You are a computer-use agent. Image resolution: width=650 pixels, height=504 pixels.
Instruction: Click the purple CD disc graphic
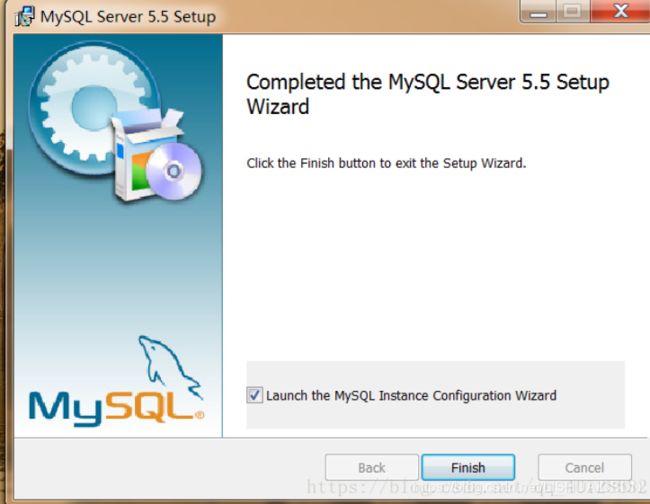[173, 171]
